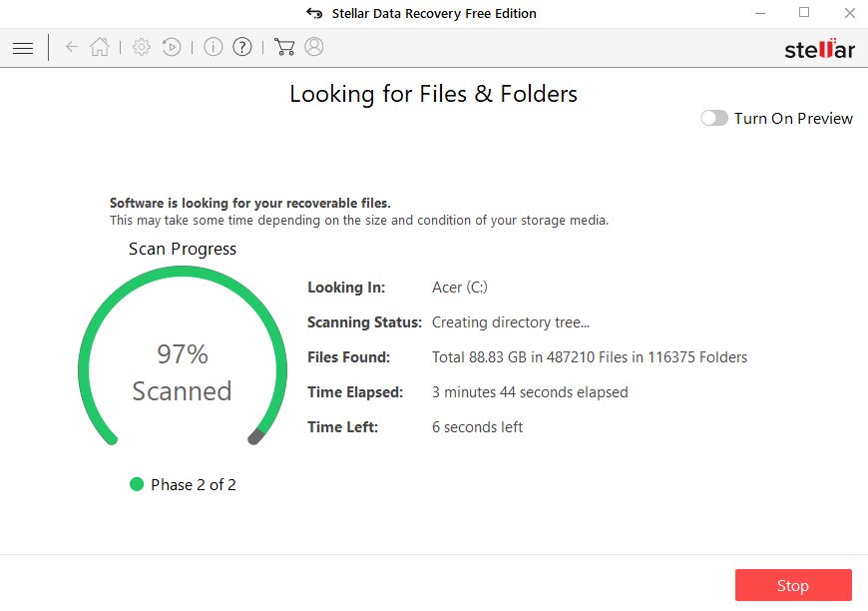Image resolution: width=868 pixels, height=611 pixels.
Task: Click the Phase 2 of 2 indicator
Action: coord(185,484)
